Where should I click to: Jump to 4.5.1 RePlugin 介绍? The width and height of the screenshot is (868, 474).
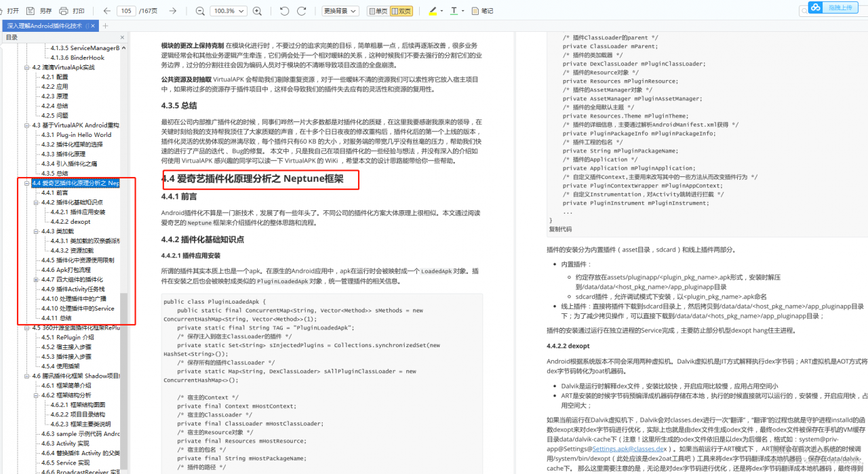pyautogui.click(x=68, y=337)
